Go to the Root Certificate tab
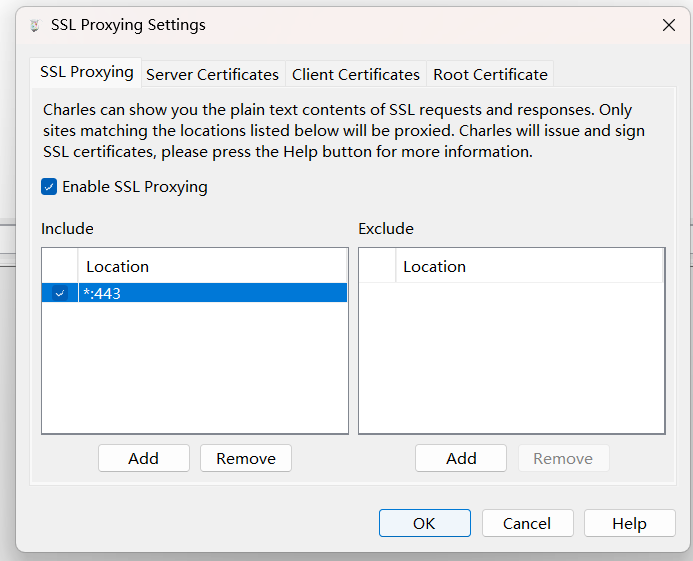 pos(490,74)
